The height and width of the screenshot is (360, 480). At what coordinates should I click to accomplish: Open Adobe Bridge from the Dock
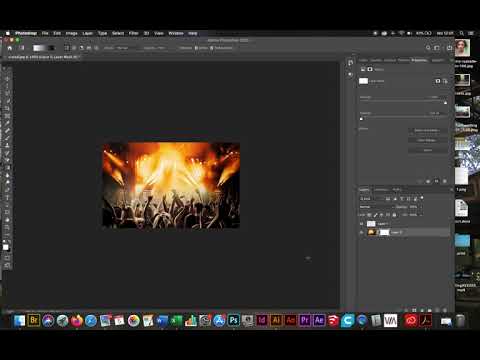click(x=34, y=320)
